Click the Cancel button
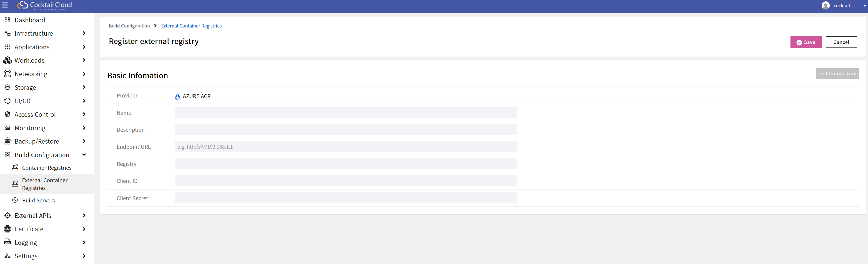868x264 pixels. pos(841,42)
